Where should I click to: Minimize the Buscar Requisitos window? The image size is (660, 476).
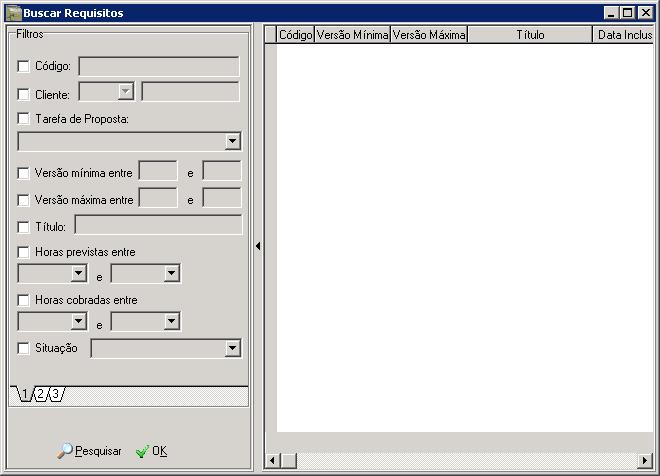(611, 13)
